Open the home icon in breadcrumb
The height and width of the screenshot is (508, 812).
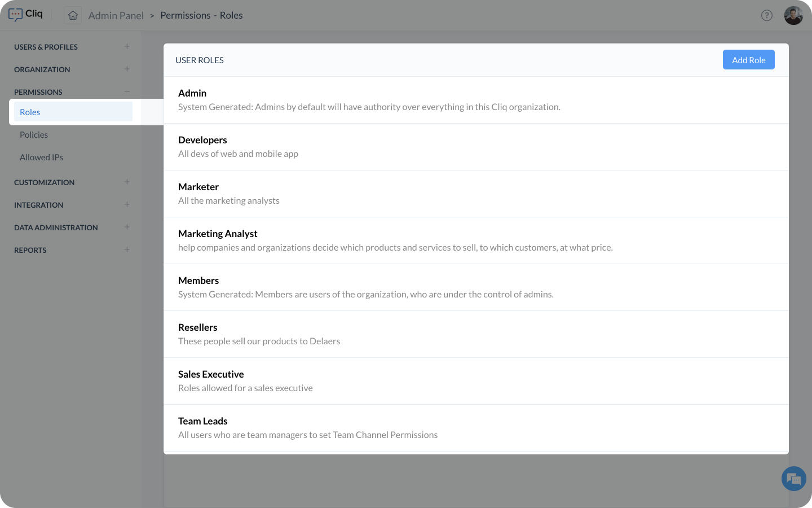coord(73,15)
